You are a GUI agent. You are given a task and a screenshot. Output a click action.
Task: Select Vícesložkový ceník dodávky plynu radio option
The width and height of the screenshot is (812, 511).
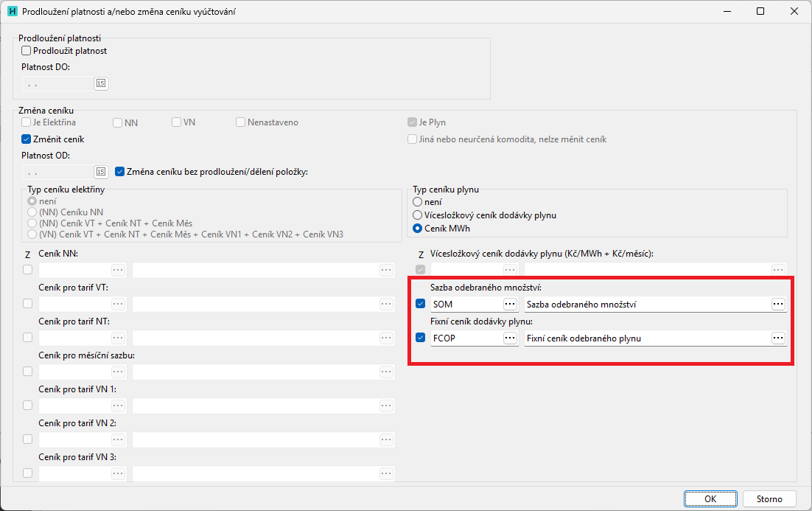418,215
